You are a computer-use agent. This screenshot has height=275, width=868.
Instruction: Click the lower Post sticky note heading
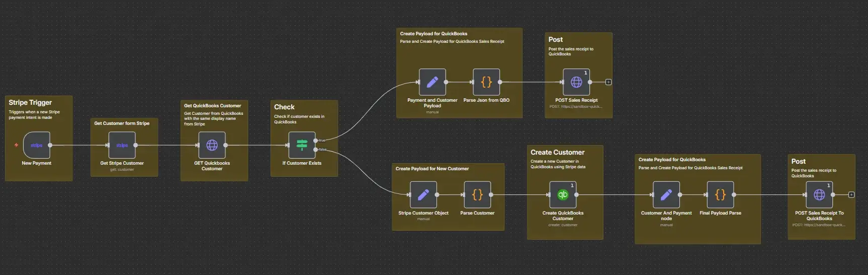[799, 162]
